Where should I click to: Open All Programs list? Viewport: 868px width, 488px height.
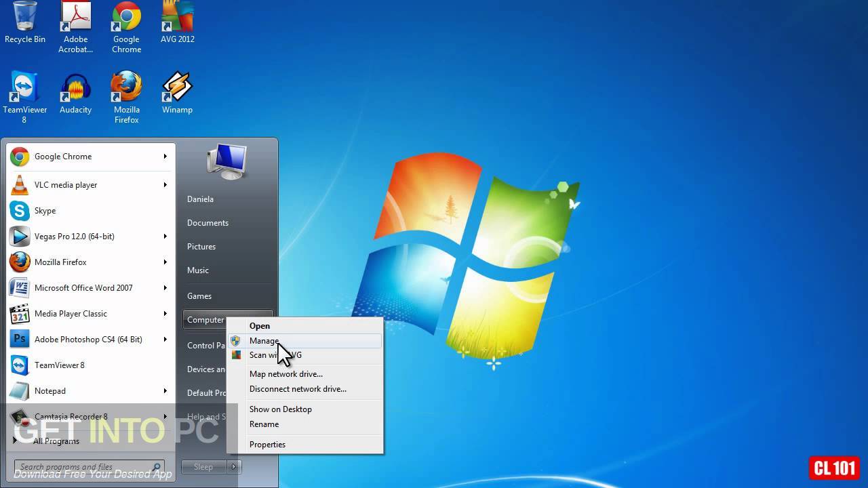[56, 441]
